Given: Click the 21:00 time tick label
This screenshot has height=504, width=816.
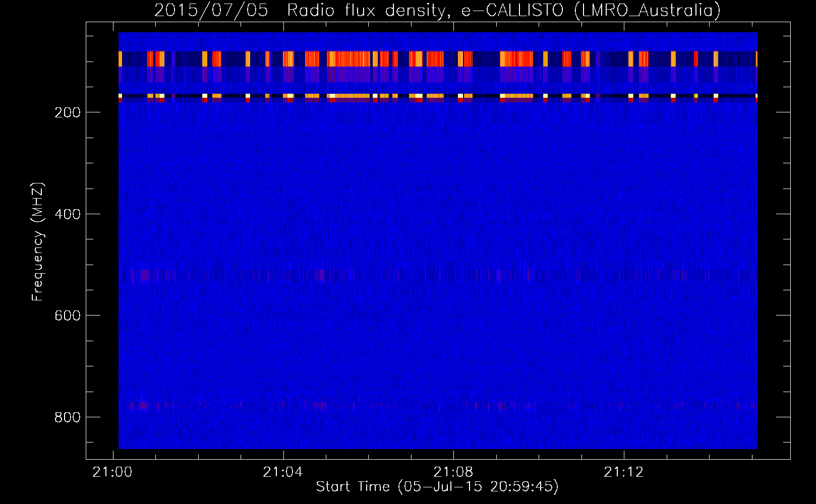Looking at the screenshot, I should pyautogui.click(x=112, y=472).
